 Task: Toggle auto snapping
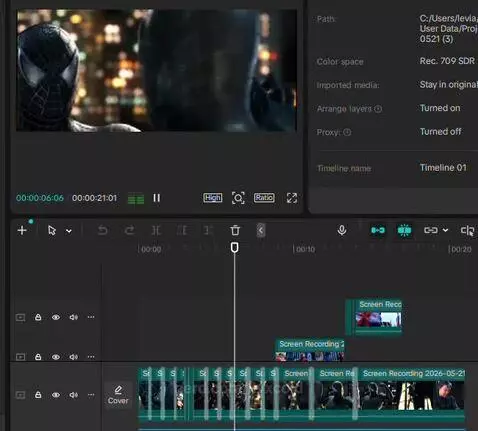(404, 230)
